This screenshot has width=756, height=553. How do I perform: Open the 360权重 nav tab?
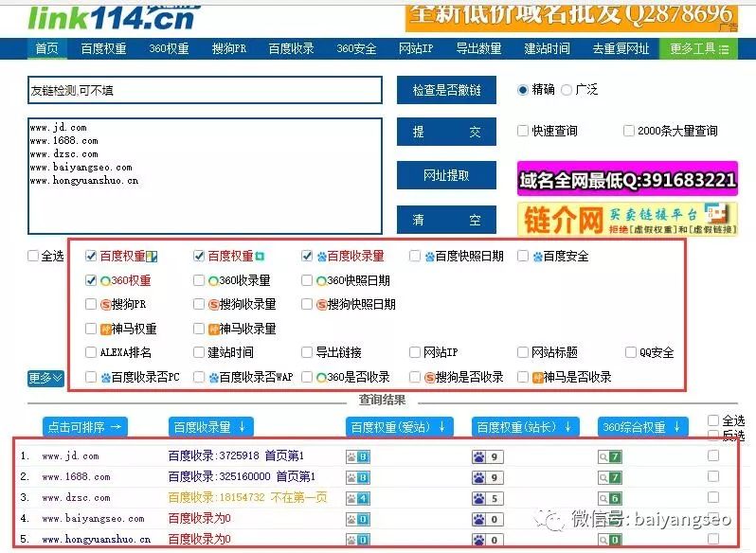[169, 48]
